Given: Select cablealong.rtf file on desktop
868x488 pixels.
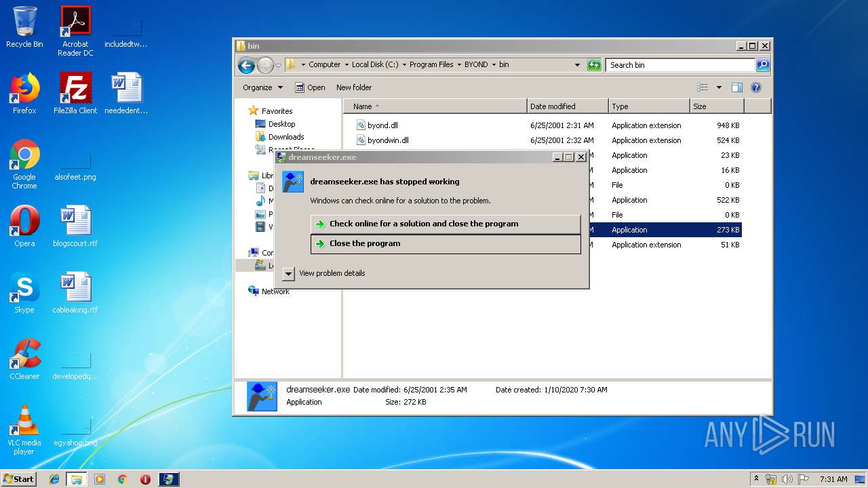Looking at the screenshot, I should [75, 293].
